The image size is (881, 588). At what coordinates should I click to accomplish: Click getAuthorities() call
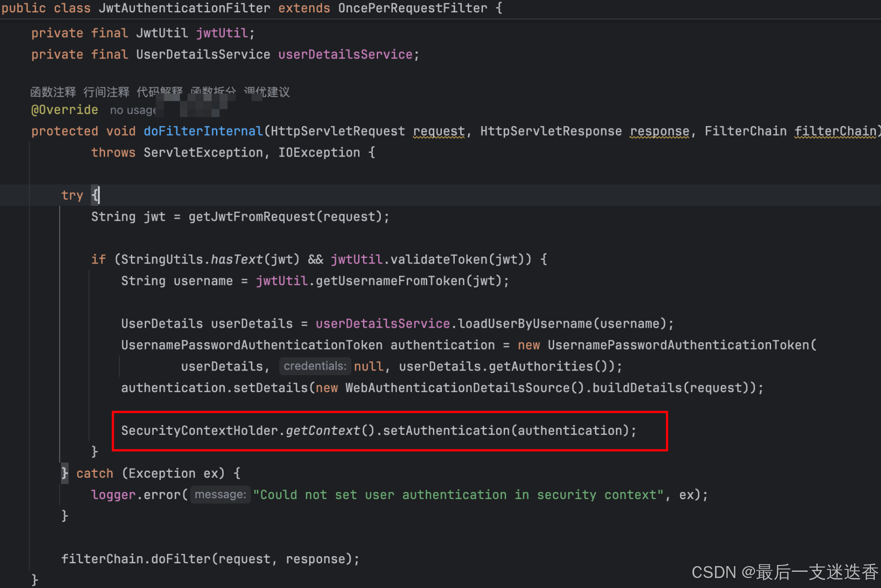[x=548, y=367]
